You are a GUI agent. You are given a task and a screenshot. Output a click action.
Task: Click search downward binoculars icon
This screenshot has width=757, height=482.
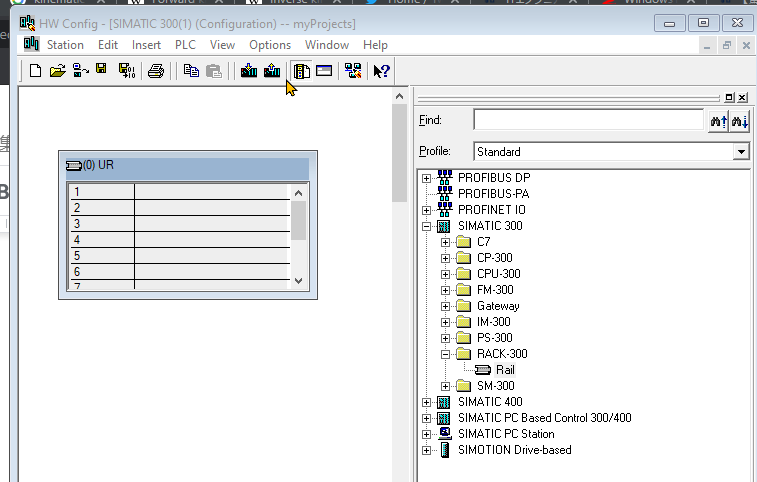(x=740, y=121)
